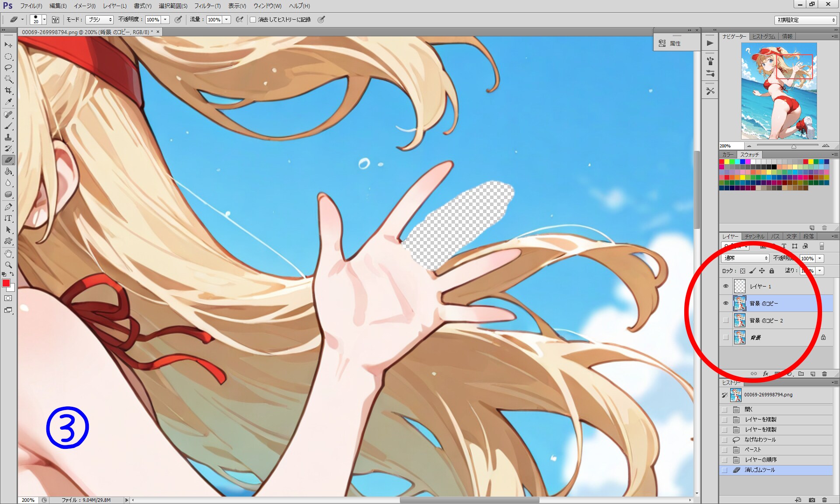Screen dimensions: 840x504
Task: Select the Paint Bucket tool
Action: click(x=8, y=171)
